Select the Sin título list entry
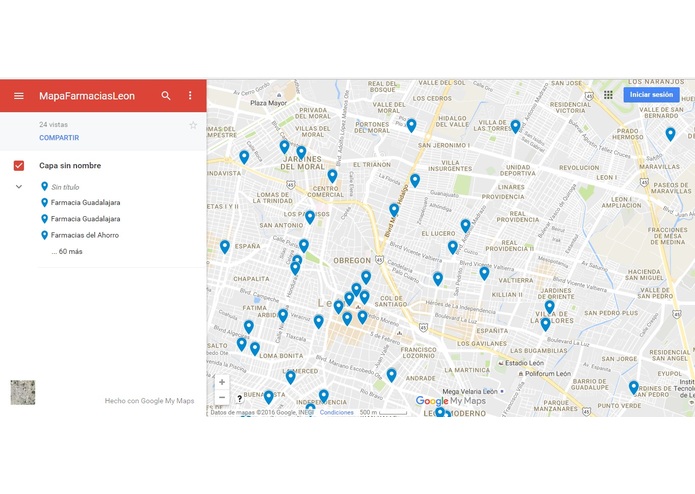This screenshot has width=695, height=494. (x=65, y=187)
